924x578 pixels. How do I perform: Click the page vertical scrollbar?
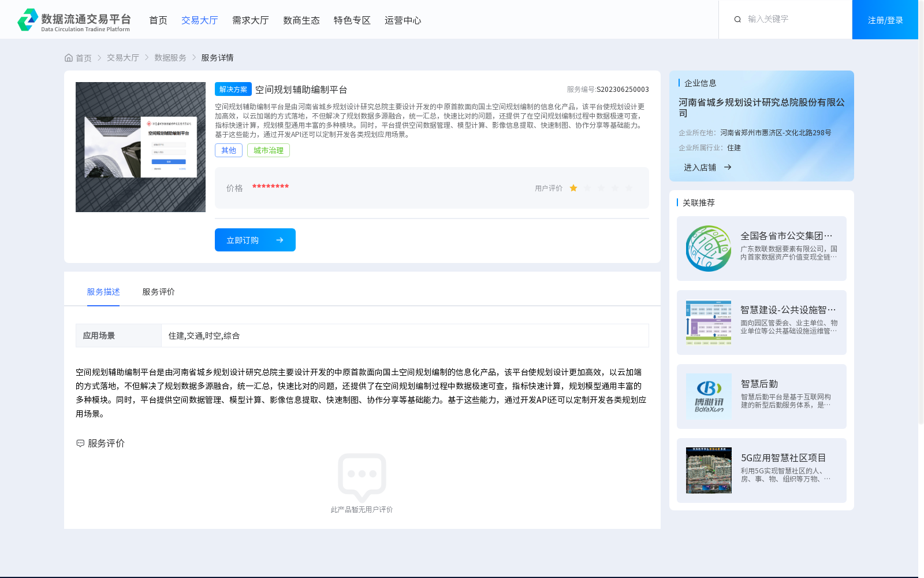pyautogui.click(x=921, y=212)
